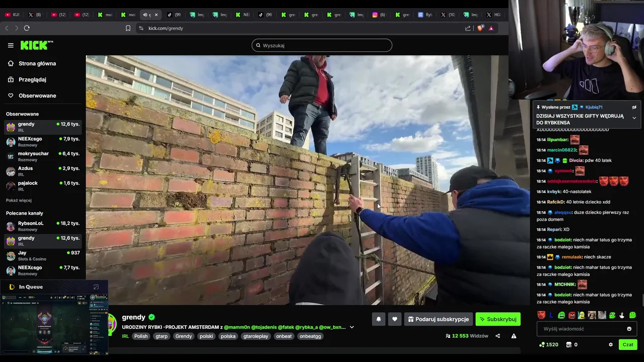Open Jay Slots & Casino channel
644x362 pixels.
[x=43, y=255]
